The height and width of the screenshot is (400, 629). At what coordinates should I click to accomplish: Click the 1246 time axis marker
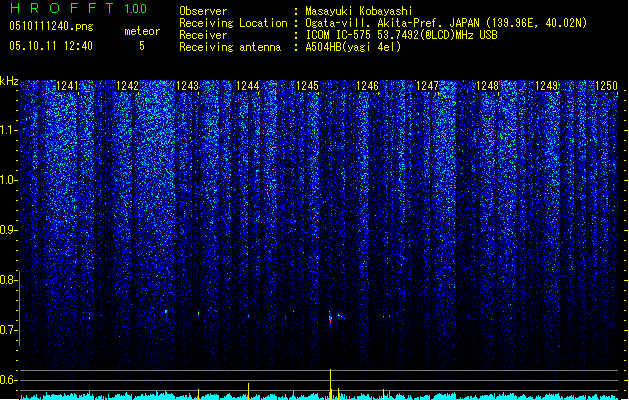pos(367,86)
